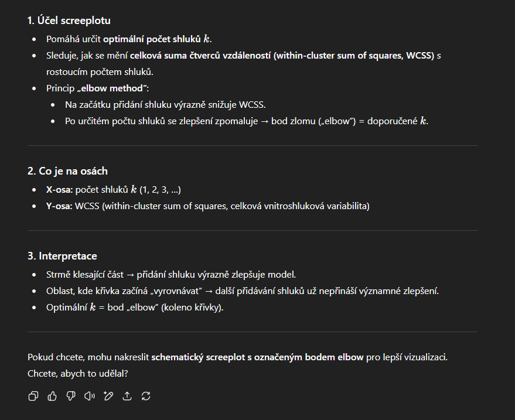Copy the response with the copy icon

[x=33, y=396]
